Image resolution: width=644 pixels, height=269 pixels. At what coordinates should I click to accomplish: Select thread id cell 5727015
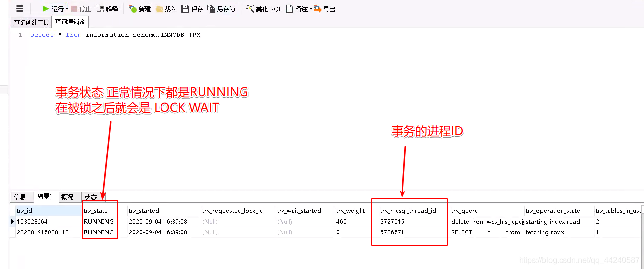pyautogui.click(x=413, y=222)
